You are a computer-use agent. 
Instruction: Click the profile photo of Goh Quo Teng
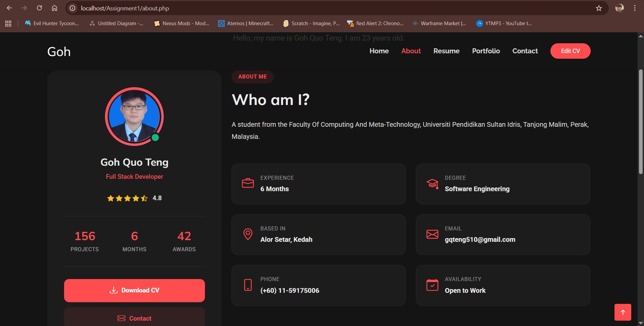point(134,116)
